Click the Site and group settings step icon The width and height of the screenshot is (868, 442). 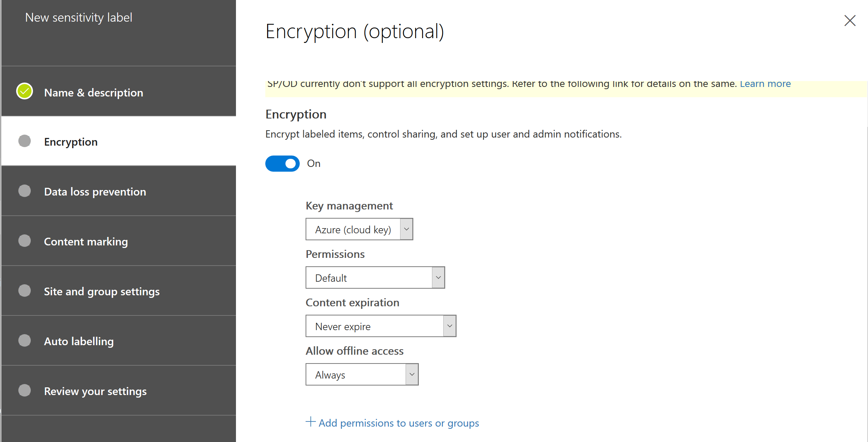click(24, 291)
